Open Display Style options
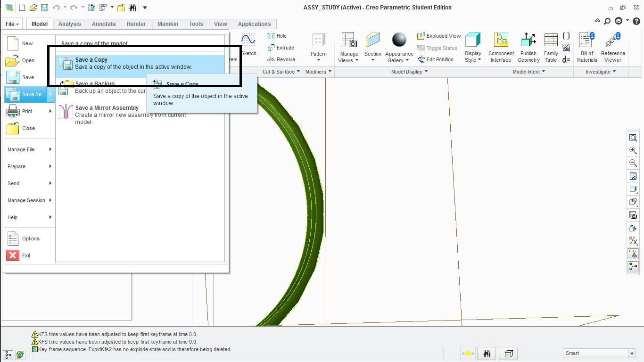 click(x=473, y=48)
